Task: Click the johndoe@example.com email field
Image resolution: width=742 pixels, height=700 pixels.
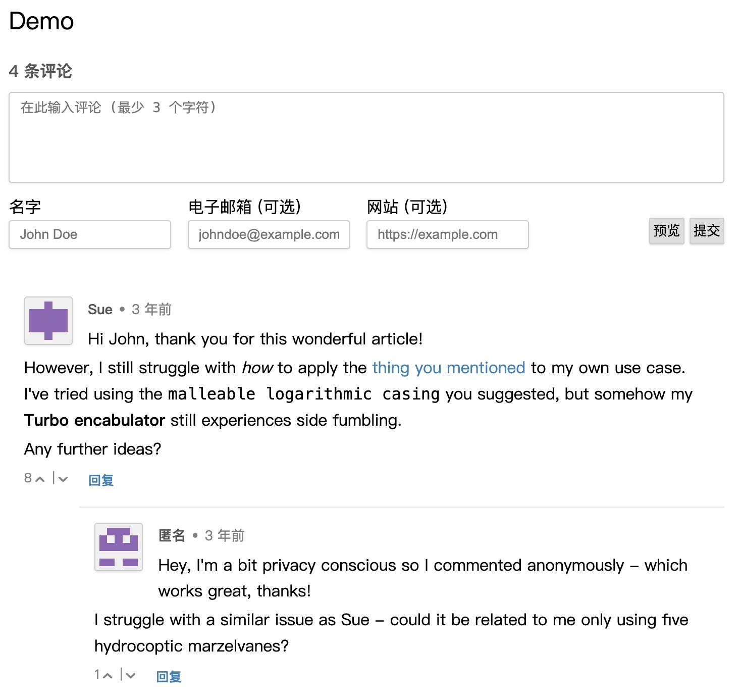Action: coord(269,235)
